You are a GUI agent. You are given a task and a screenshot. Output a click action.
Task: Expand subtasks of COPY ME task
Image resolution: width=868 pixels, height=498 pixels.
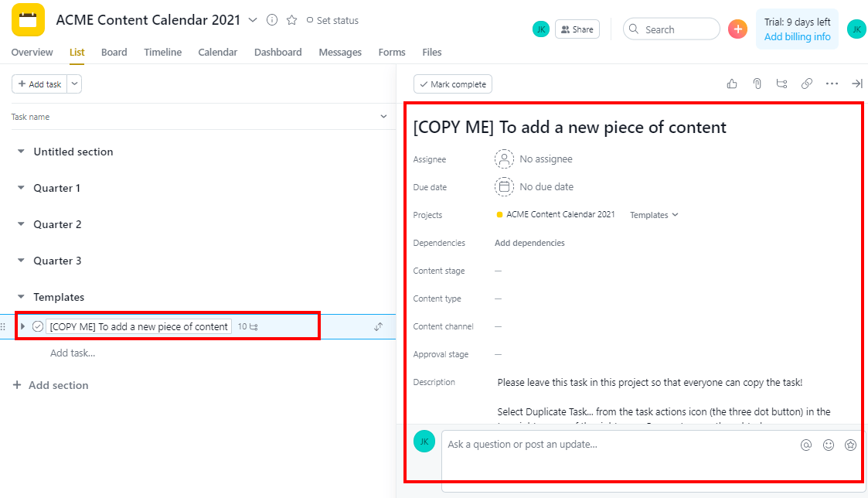(22, 327)
